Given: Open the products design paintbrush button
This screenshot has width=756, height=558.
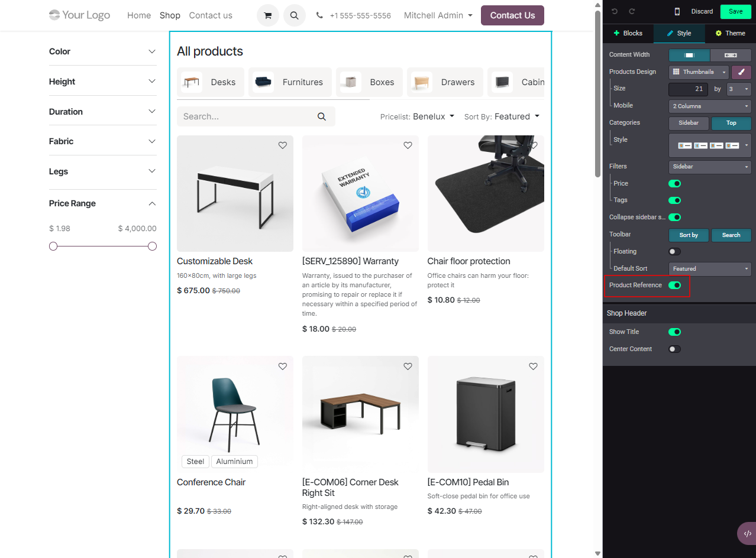Looking at the screenshot, I should (x=741, y=72).
